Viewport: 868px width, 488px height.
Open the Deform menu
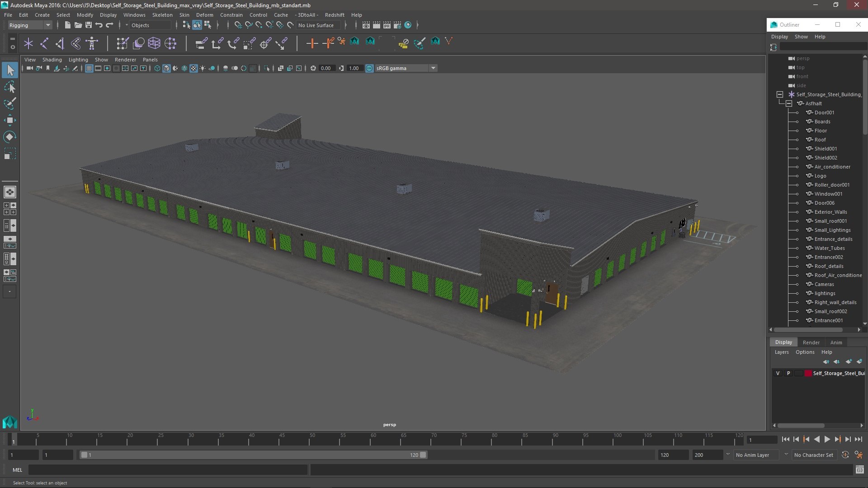pyautogui.click(x=204, y=15)
